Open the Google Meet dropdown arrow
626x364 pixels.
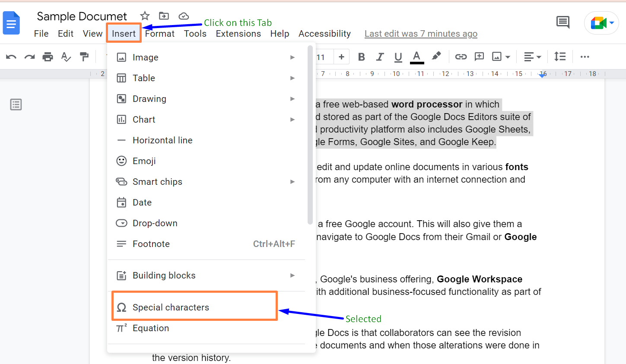coord(612,23)
